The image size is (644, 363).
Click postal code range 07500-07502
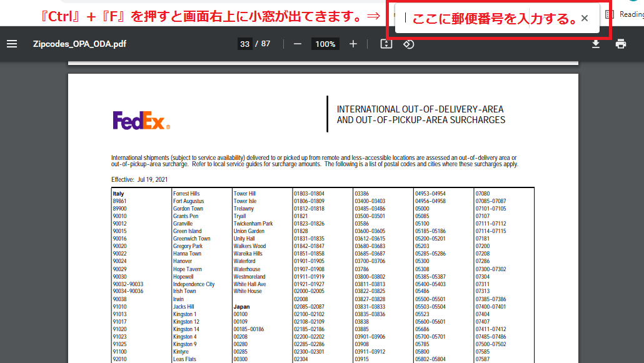pos(491,344)
